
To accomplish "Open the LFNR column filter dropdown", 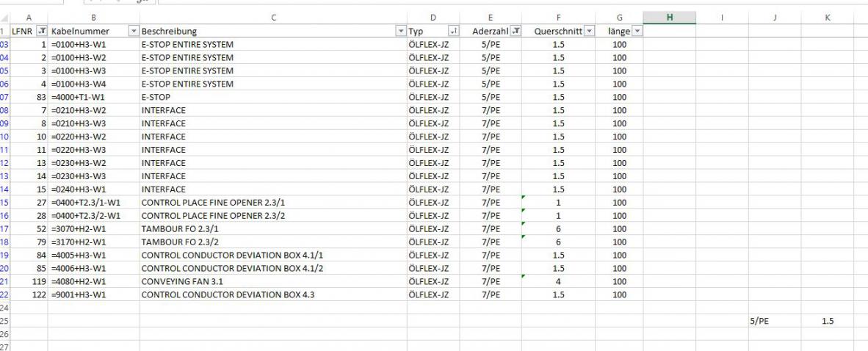I will (42, 31).
